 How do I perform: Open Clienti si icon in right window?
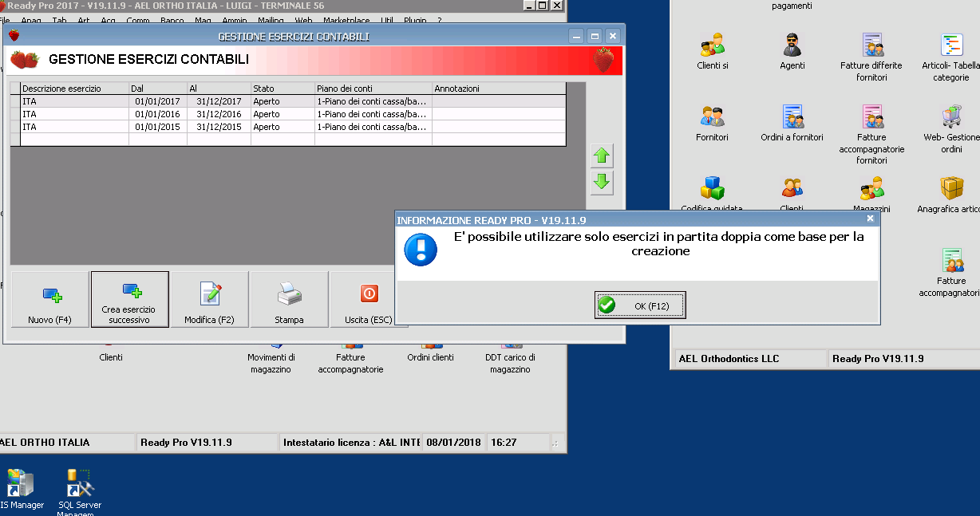(x=712, y=45)
